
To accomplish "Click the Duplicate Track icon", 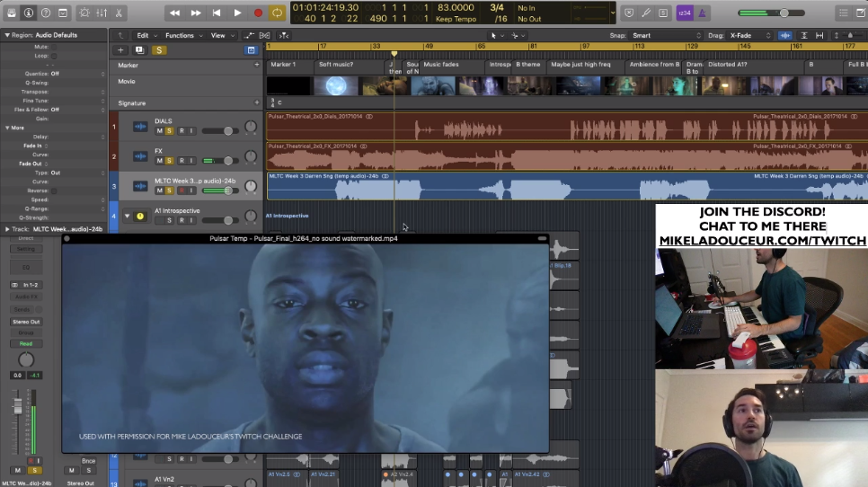I will coord(139,50).
